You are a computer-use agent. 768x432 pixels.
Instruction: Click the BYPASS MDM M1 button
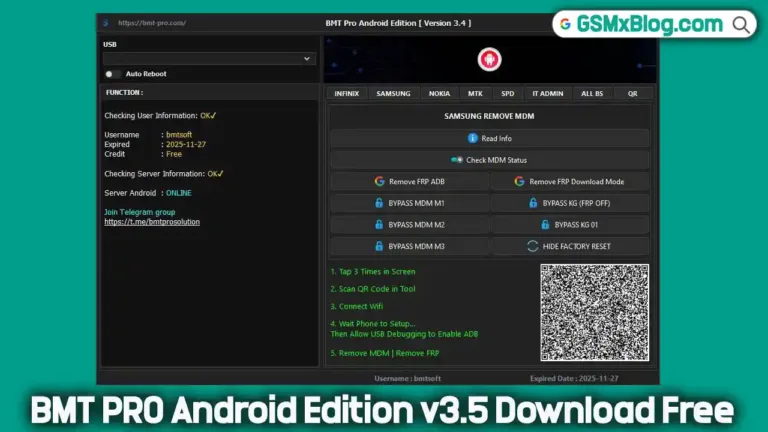click(x=409, y=203)
